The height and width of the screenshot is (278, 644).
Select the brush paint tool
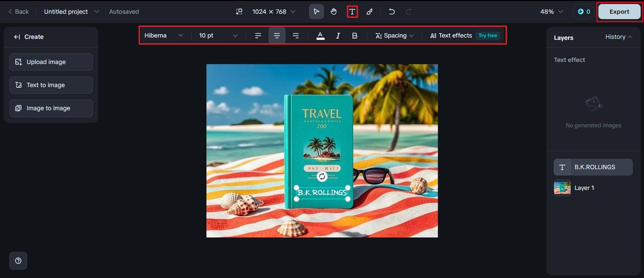[x=369, y=12]
